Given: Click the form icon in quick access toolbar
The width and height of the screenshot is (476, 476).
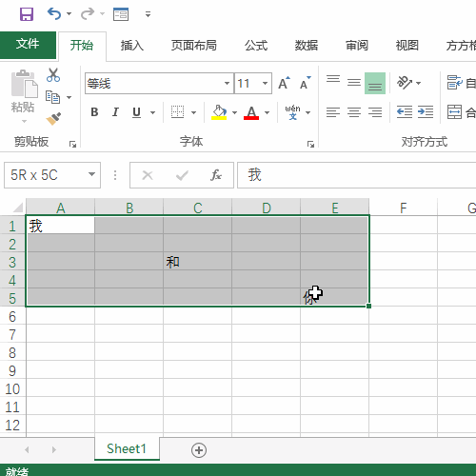Looking at the screenshot, I should (121, 14).
